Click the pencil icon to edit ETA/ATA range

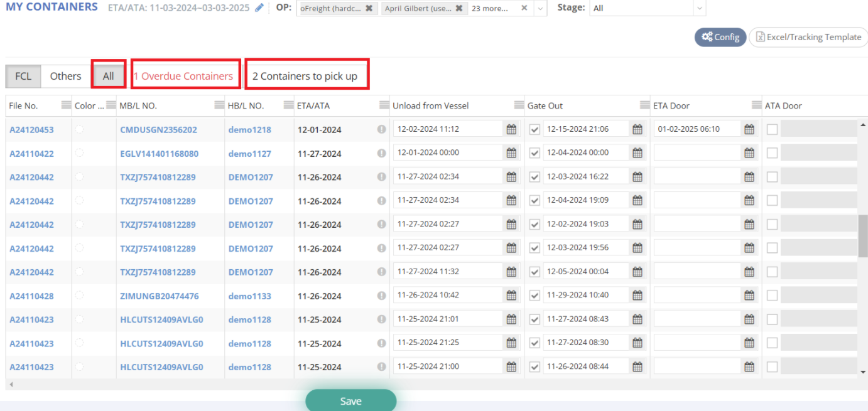259,8
